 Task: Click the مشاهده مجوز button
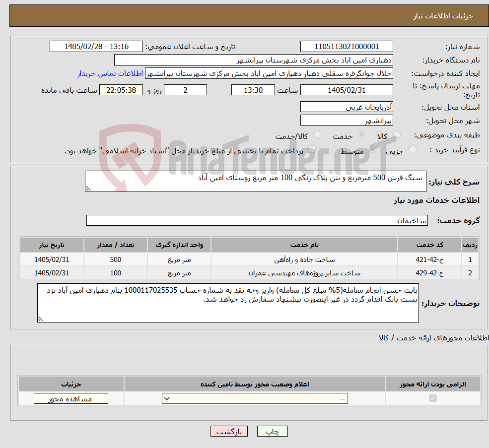point(71,398)
